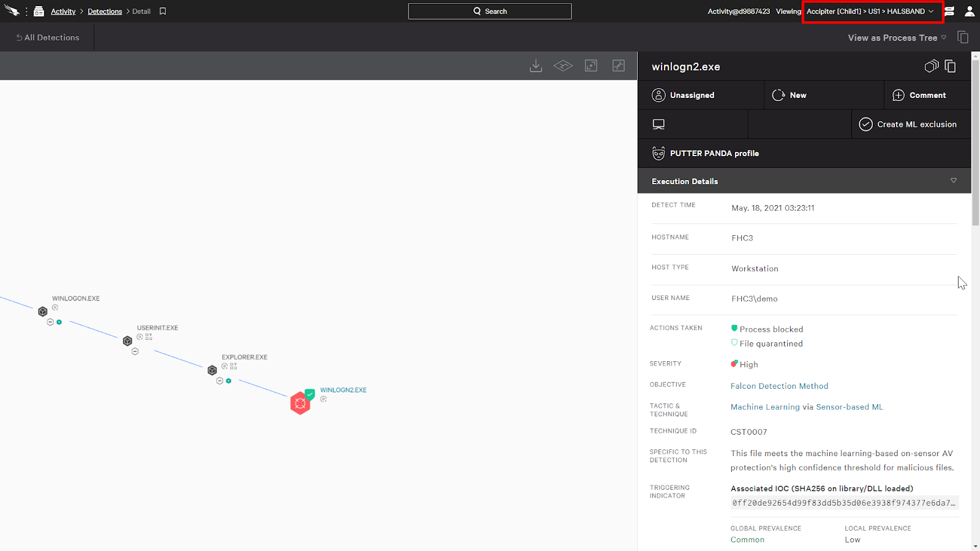This screenshot has height=551, width=980.
Task: Click the user name FHC3\demo
Action: tap(754, 299)
